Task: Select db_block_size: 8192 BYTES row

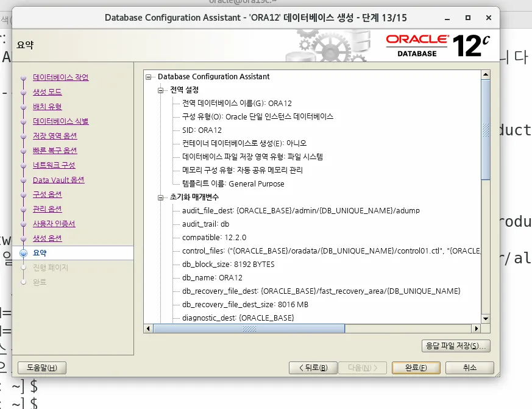Action: [x=229, y=265]
